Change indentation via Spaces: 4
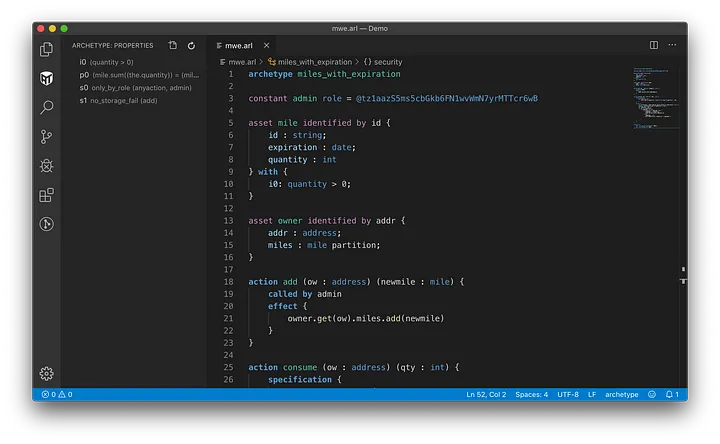The width and height of the screenshot is (720, 444). point(531,395)
